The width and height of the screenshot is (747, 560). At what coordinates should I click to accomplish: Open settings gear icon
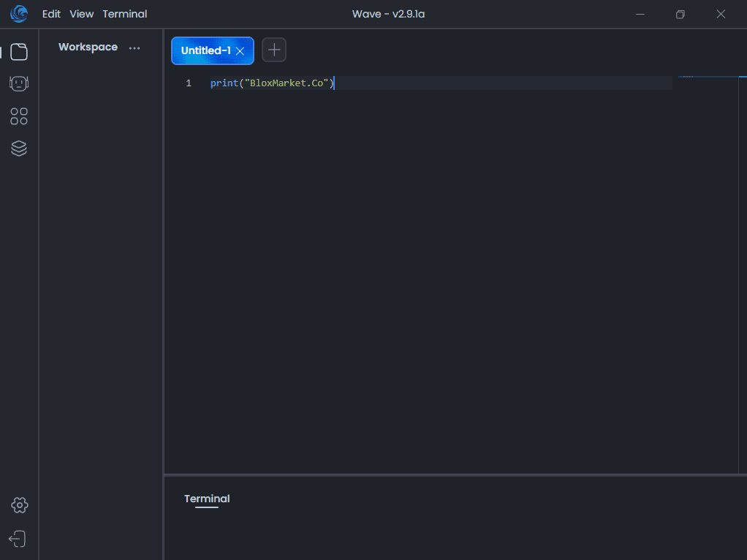coord(20,505)
